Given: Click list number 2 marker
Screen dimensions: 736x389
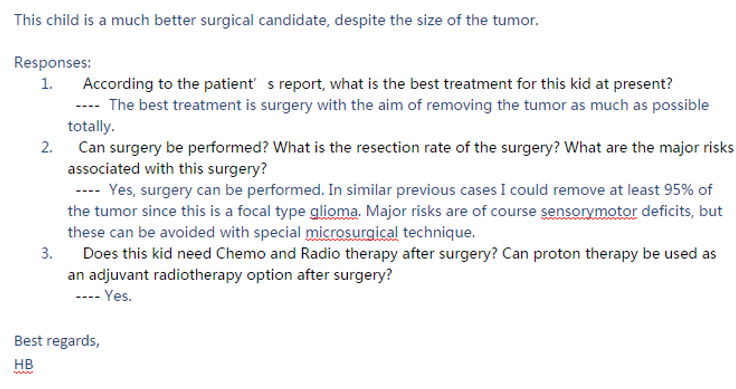Looking at the screenshot, I should click(x=47, y=148).
